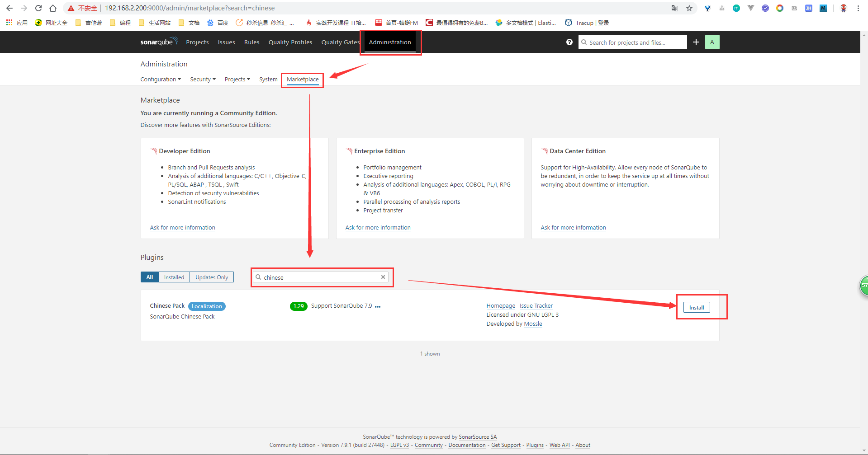This screenshot has height=455, width=868.
Task: Open Quality Gates in the top navigation
Action: [x=341, y=42]
